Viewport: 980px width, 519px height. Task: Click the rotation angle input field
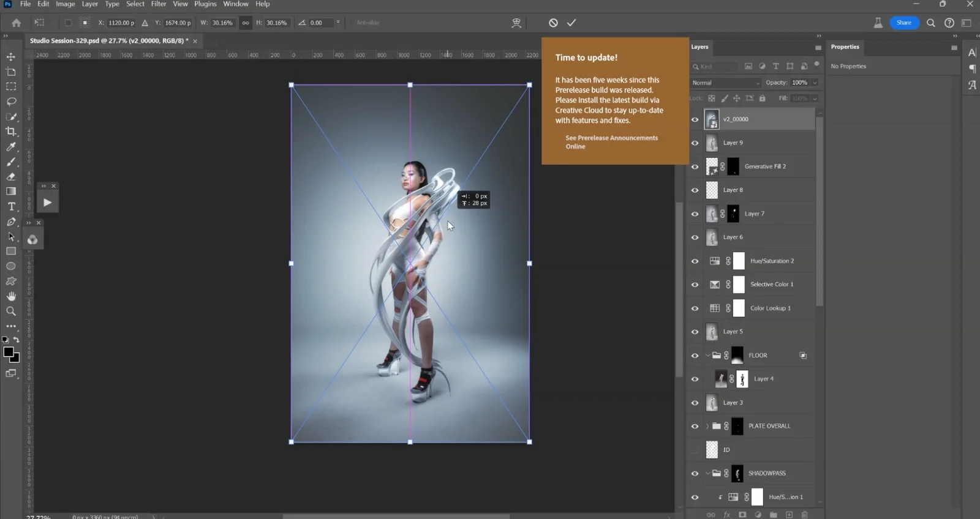click(x=322, y=23)
